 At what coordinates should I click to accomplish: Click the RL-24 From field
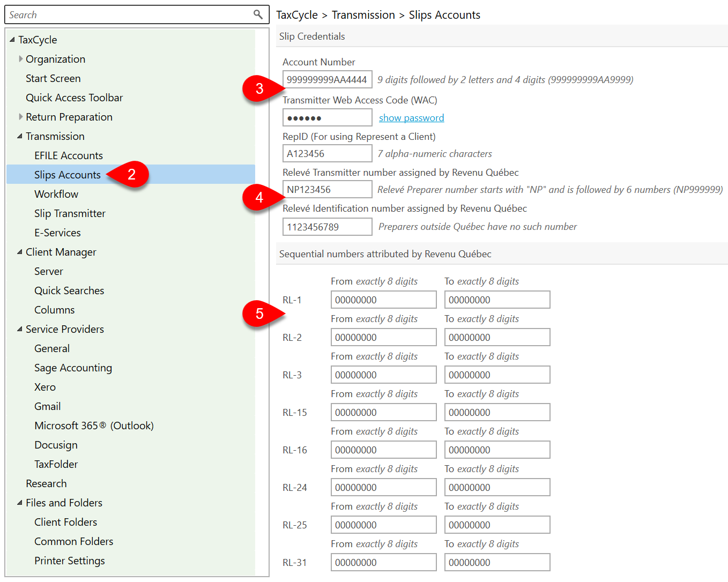coord(384,487)
